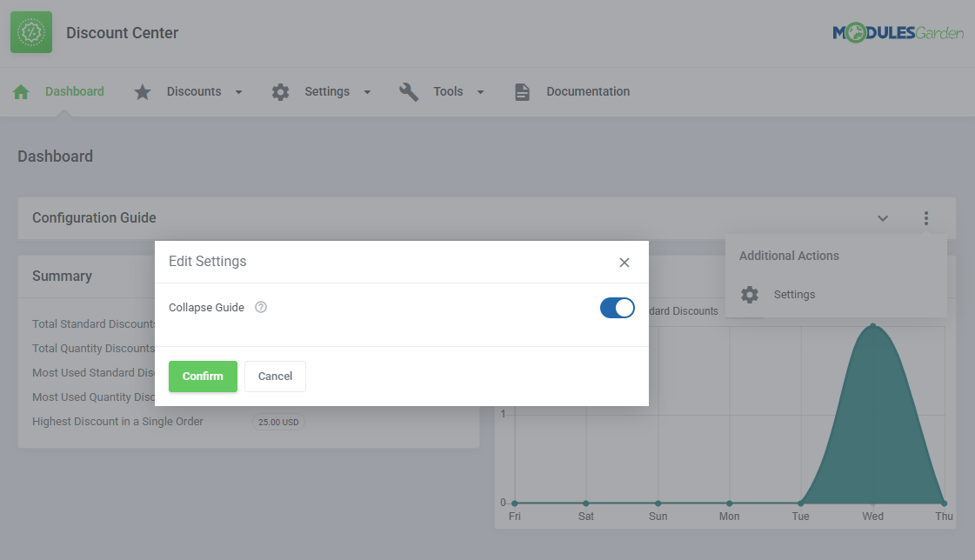The width and height of the screenshot is (975, 560).
Task: Click the ModulesGarden logo
Action: (898, 32)
